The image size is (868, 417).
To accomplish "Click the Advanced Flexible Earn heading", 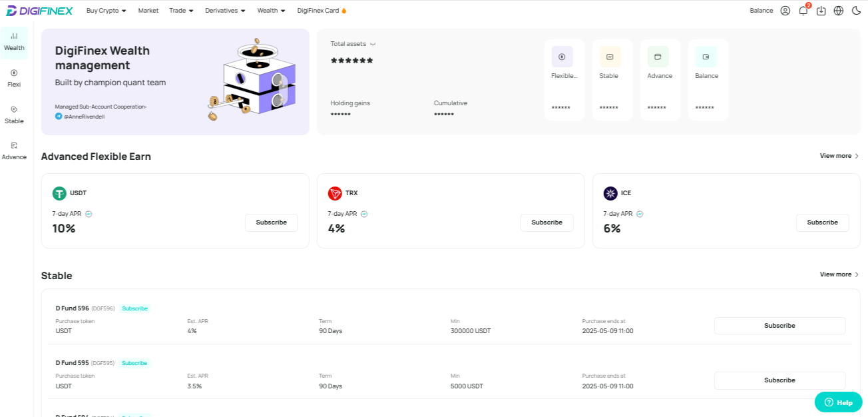I will (96, 157).
